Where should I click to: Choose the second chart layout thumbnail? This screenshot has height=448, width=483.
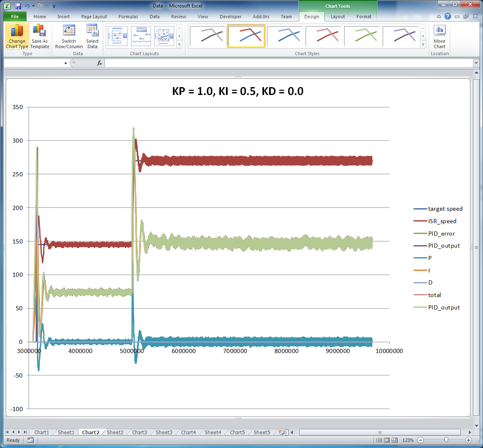pyautogui.click(x=141, y=37)
